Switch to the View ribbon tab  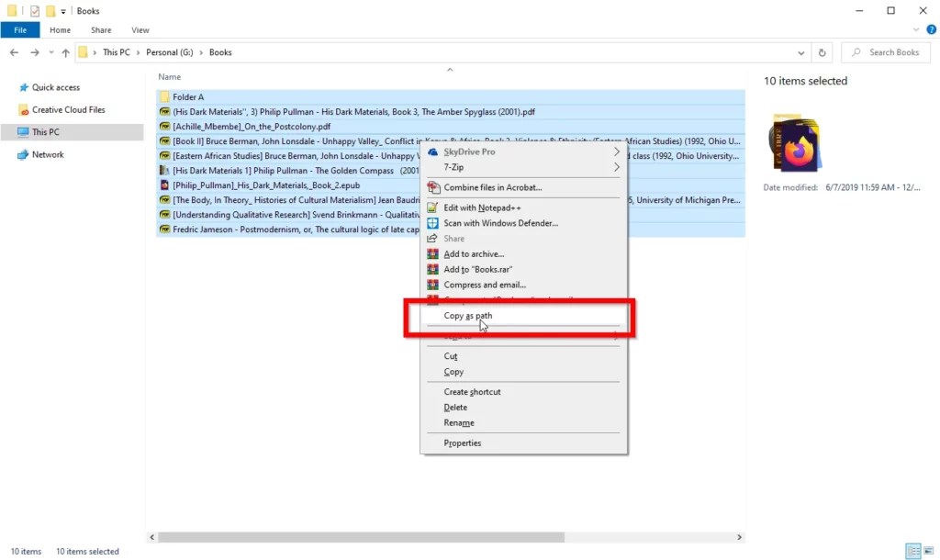pos(140,29)
